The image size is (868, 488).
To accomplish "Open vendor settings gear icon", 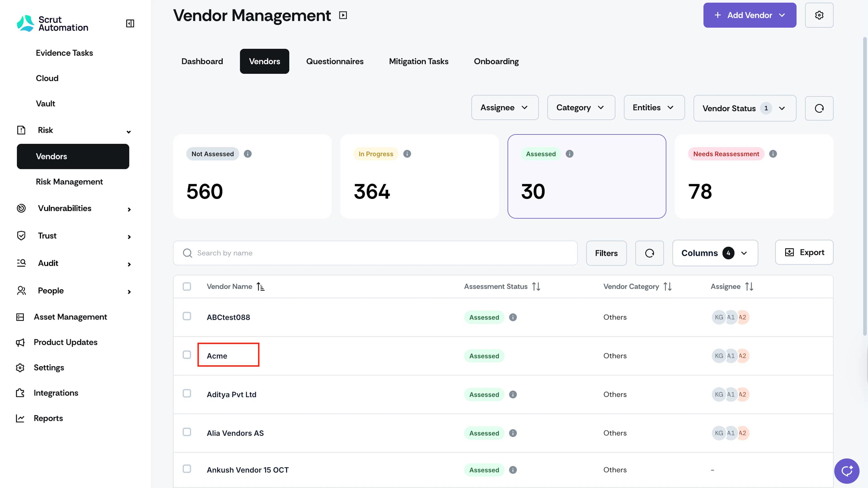I will [x=819, y=15].
